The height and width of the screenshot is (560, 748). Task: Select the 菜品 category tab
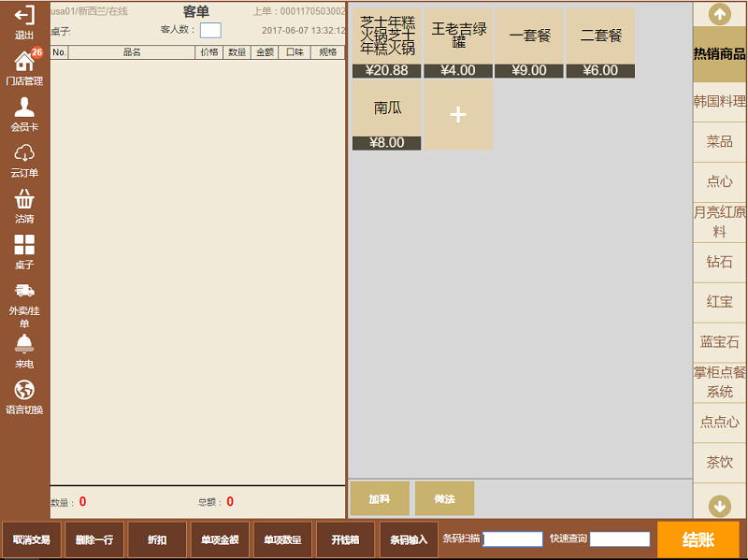click(x=719, y=142)
